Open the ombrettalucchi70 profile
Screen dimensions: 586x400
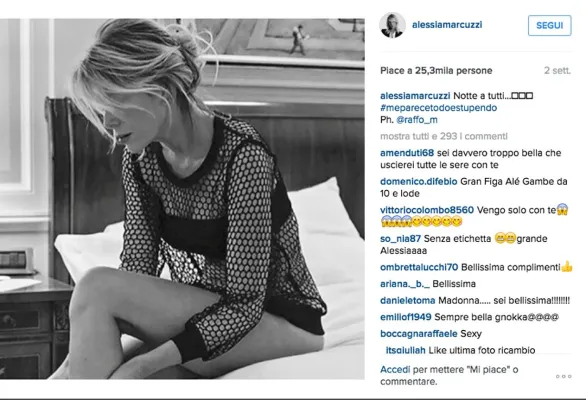click(419, 267)
